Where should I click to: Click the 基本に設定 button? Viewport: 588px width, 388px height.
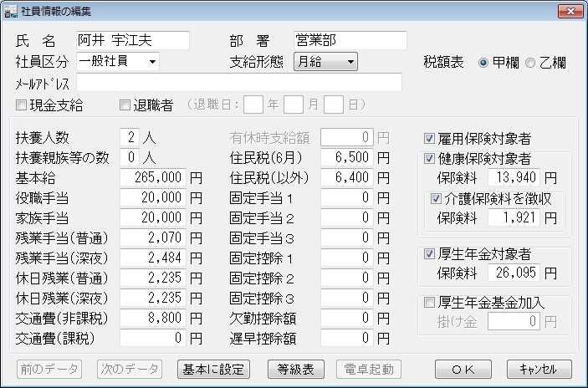point(213,370)
